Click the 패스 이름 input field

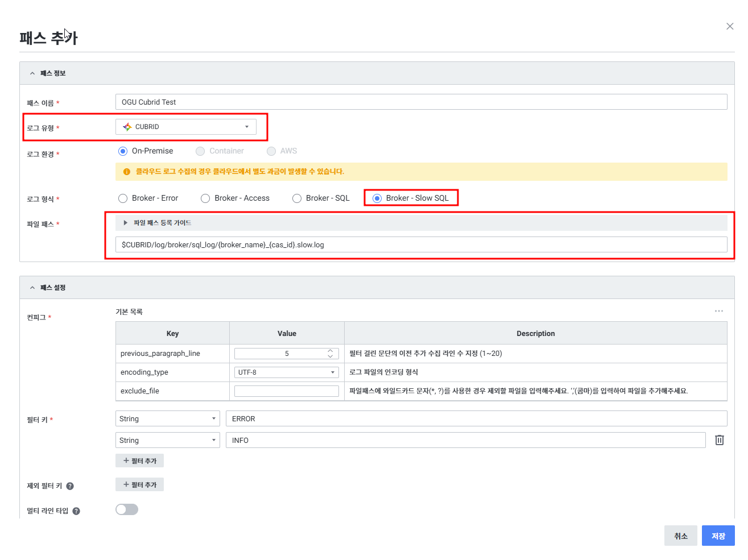click(421, 102)
